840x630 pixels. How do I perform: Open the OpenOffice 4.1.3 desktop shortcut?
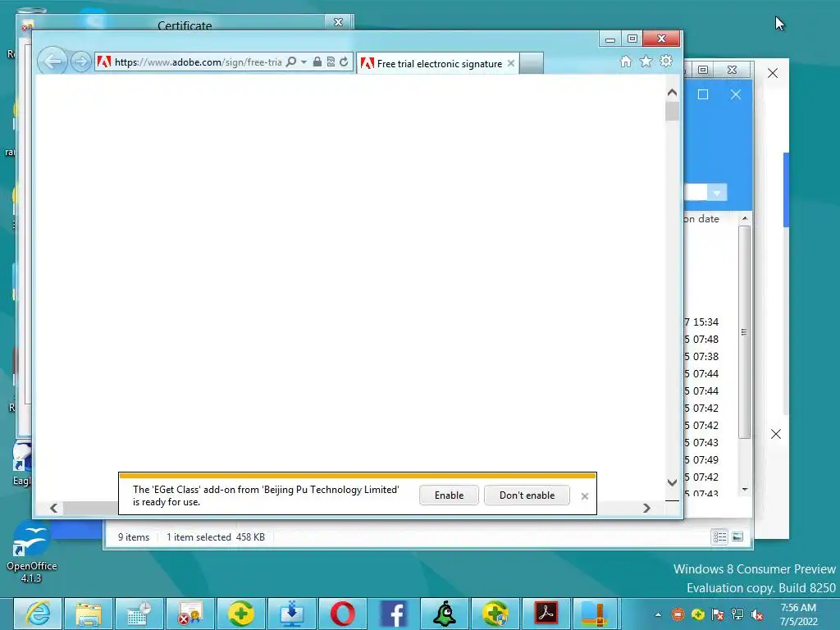32,552
